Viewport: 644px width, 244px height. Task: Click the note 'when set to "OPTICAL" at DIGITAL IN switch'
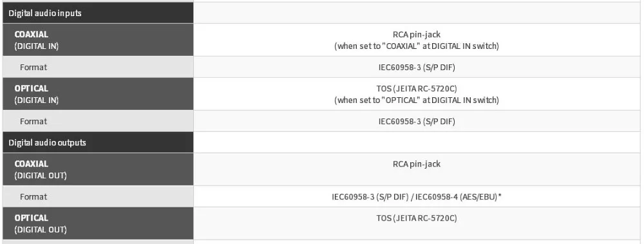coord(417,100)
